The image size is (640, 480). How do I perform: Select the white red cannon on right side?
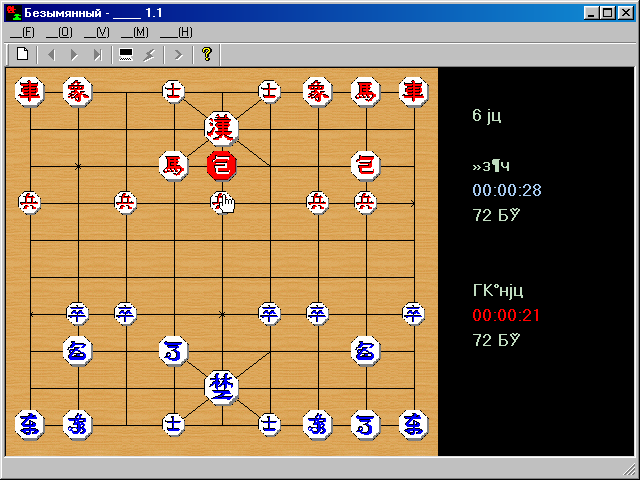tap(366, 166)
